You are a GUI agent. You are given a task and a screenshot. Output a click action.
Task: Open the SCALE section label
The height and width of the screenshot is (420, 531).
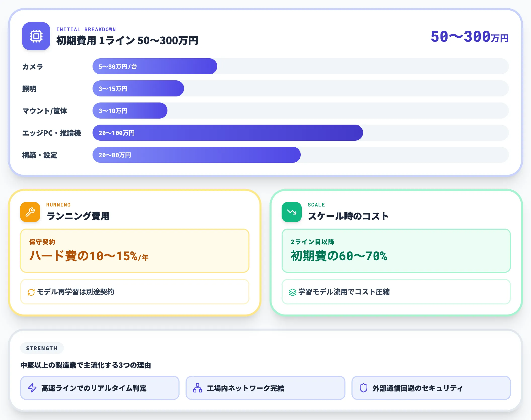pos(316,205)
